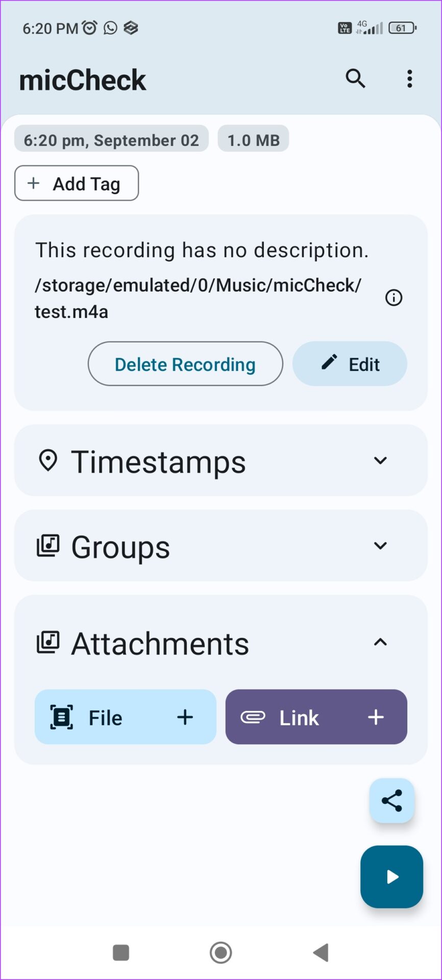442x980 pixels.
Task: Tap the 1.0 MB size chip
Action: tap(253, 140)
